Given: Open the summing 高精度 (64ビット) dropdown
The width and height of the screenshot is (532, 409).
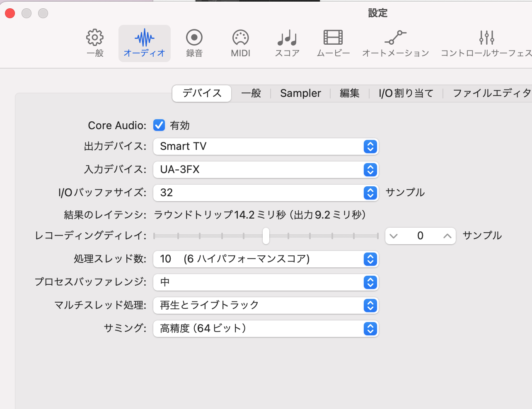Looking at the screenshot, I should [x=266, y=329].
